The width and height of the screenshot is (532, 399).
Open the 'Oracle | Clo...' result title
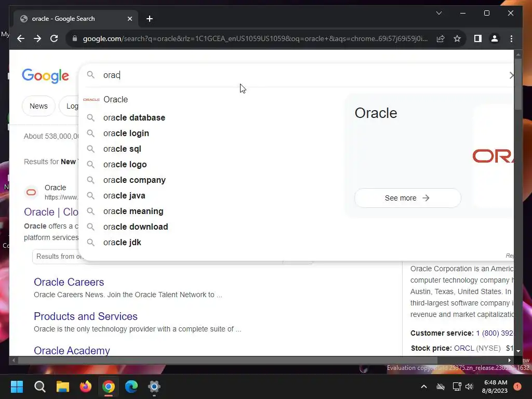(51, 212)
